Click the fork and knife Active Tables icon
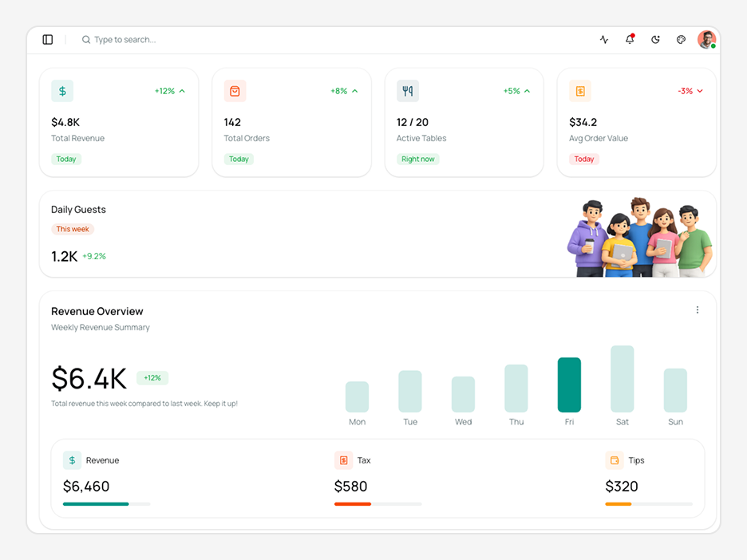Viewport: 747px width, 560px height. click(x=408, y=91)
